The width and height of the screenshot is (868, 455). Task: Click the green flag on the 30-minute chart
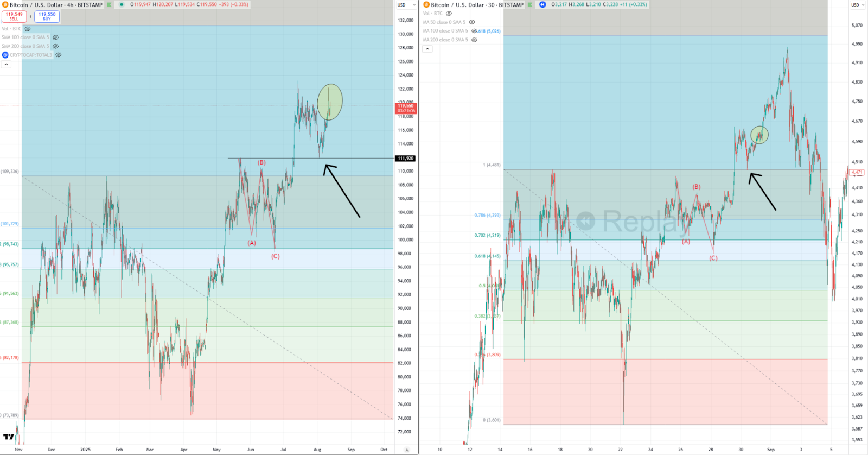[530, 5]
